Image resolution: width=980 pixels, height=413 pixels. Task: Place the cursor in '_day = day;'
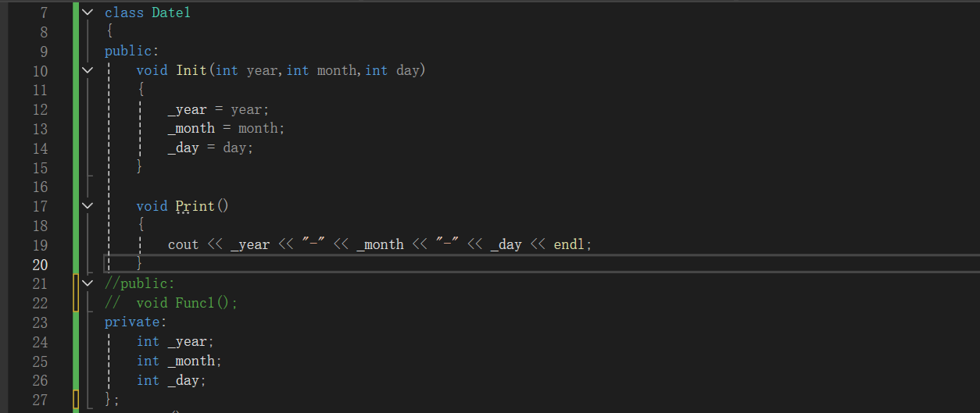pyautogui.click(x=211, y=148)
